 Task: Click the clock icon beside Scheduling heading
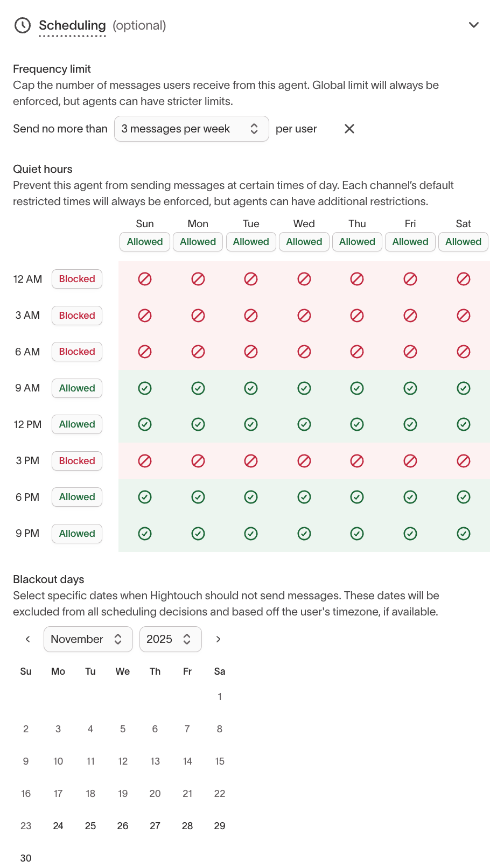[22, 25]
